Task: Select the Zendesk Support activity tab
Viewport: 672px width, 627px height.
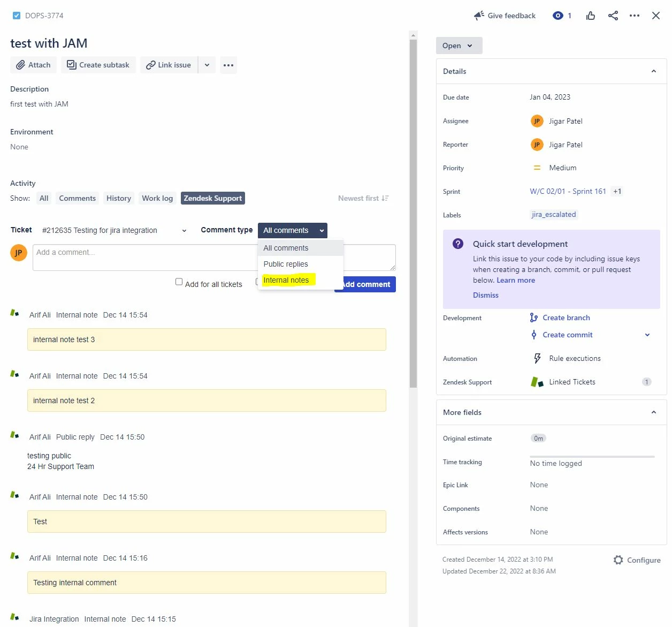Action: (x=213, y=198)
